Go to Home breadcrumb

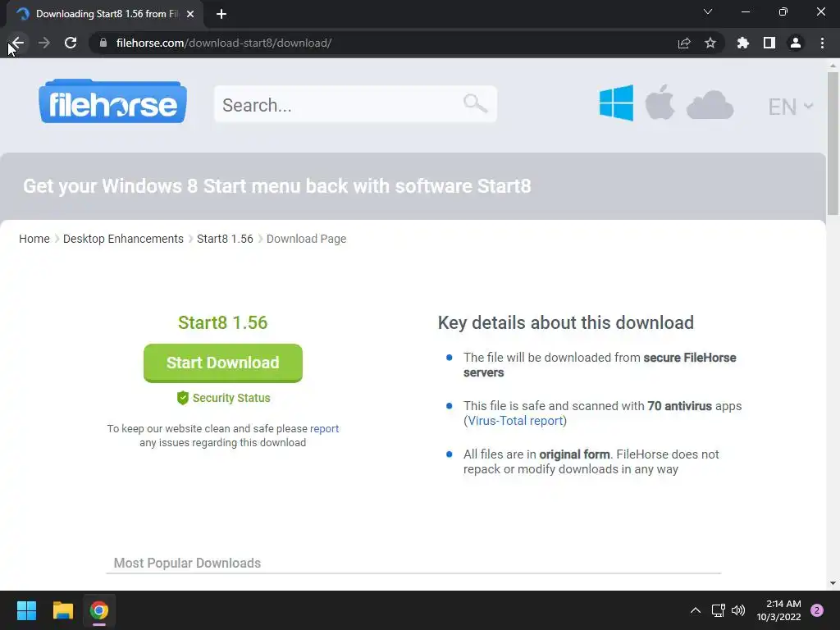pos(34,239)
